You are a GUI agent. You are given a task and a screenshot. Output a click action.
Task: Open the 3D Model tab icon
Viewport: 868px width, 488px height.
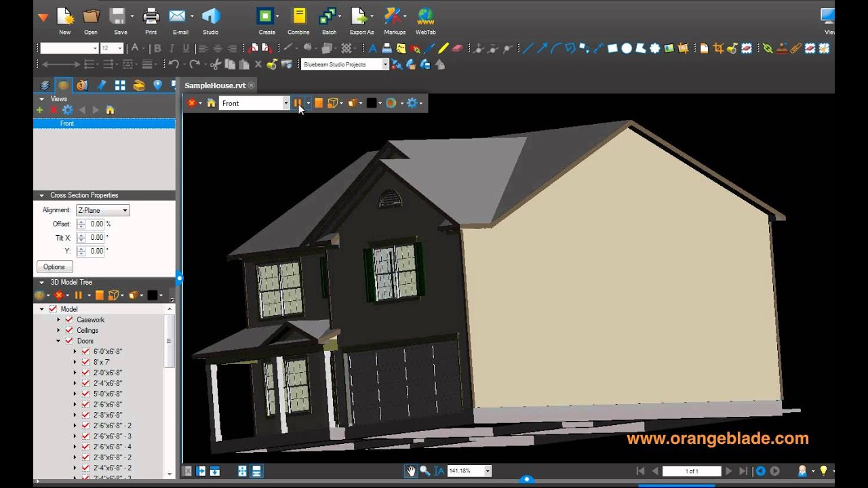click(x=63, y=85)
